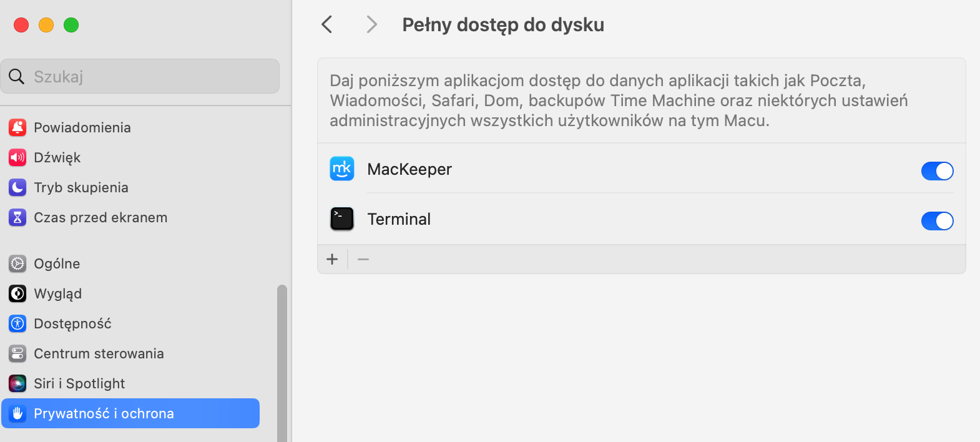Switch to Tryb skupienia label

[81, 187]
